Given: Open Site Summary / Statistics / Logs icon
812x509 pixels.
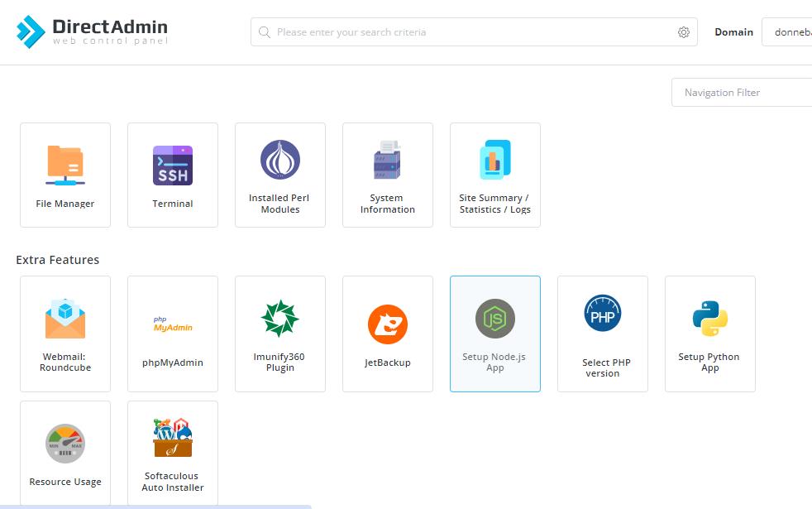Looking at the screenshot, I should tap(495, 160).
